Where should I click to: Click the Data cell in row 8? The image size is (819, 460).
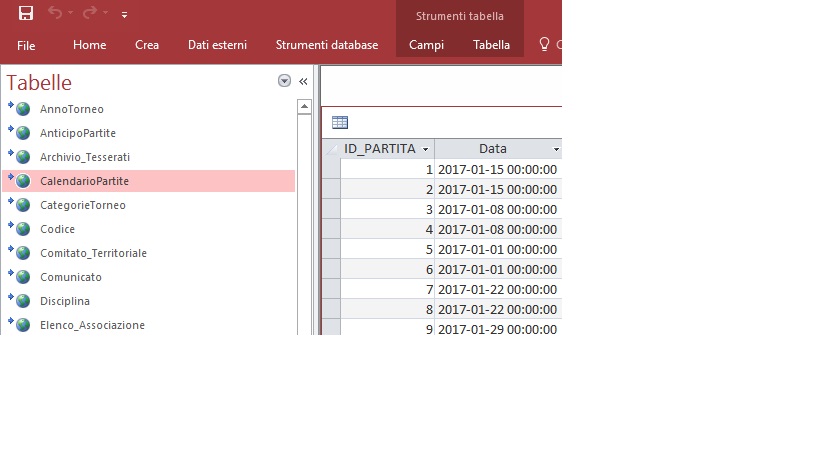click(498, 309)
